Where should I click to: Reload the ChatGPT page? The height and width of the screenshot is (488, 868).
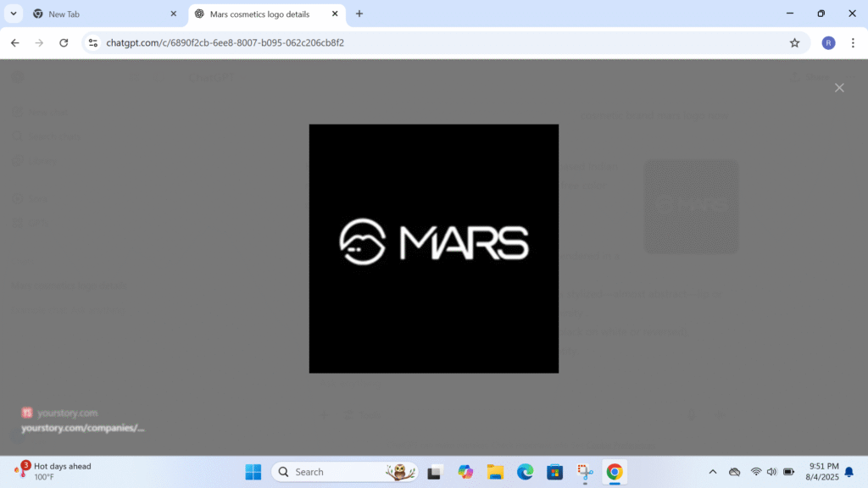(x=64, y=42)
